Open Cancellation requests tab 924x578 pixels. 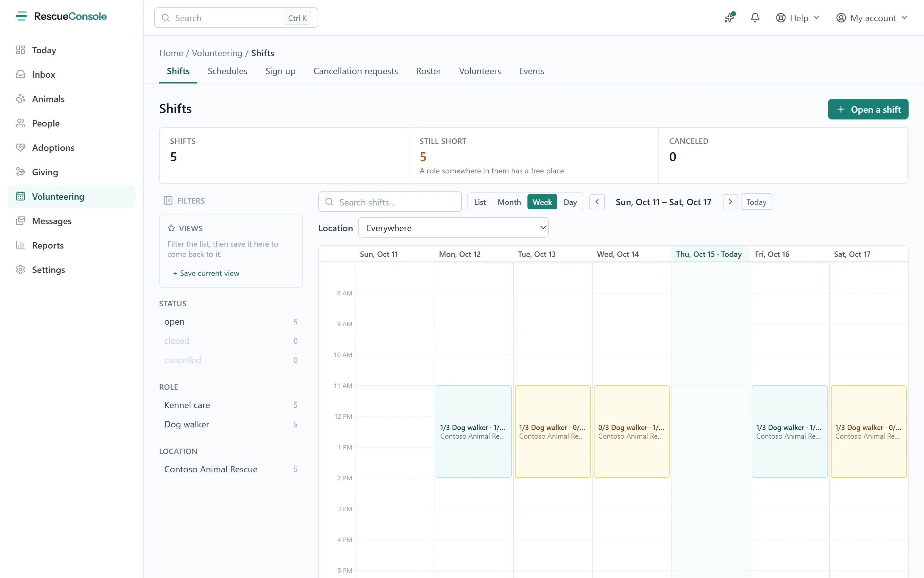355,71
